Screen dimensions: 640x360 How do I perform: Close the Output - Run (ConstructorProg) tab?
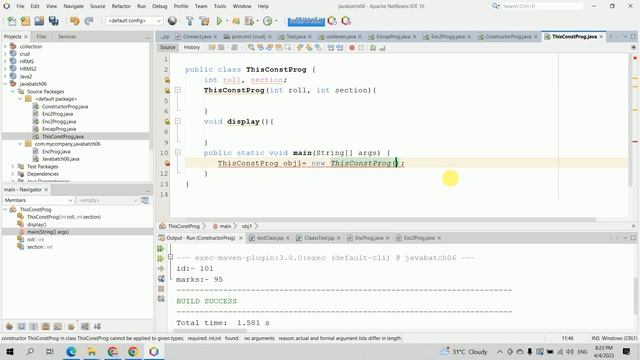tap(240, 238)
